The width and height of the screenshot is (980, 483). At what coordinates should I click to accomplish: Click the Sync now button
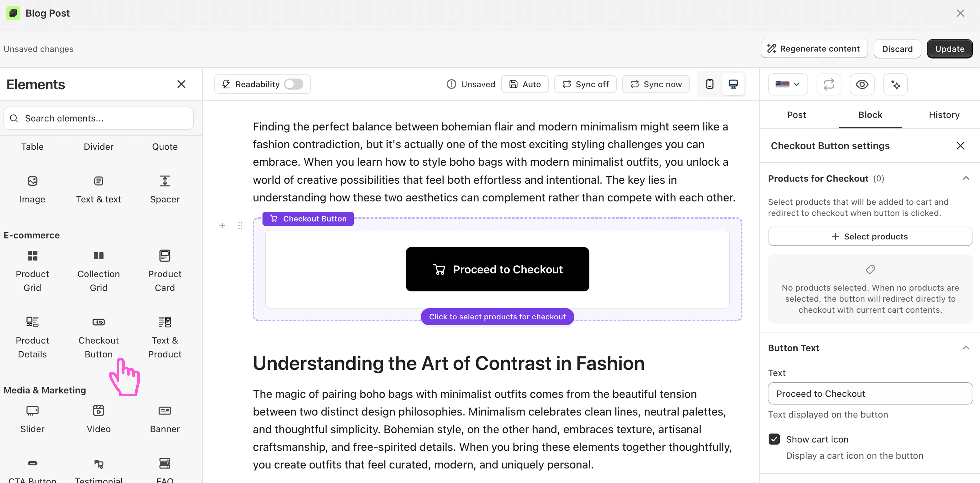656,84
